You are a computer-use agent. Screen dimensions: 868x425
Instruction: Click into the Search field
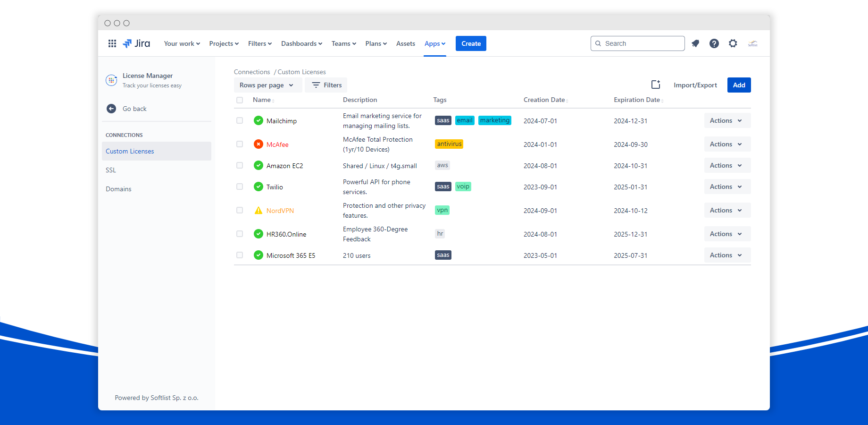tap(637, 43)
